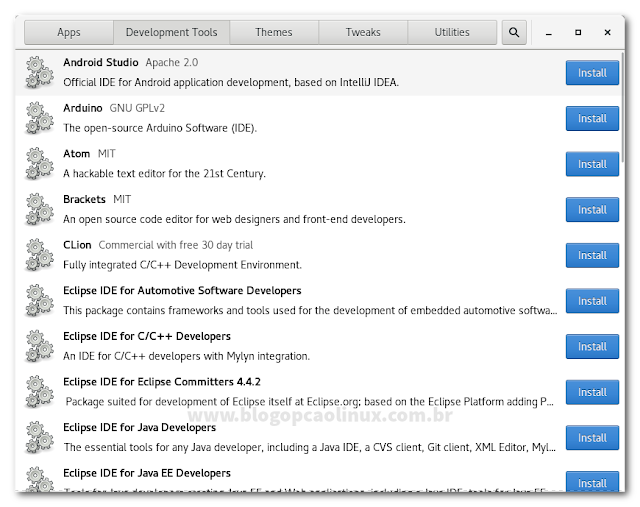This screenshot has width=640, height=507.
Task: Install Eclipse IDE for Eclipse Committers 4.4.2
Action: coord(592,392)
